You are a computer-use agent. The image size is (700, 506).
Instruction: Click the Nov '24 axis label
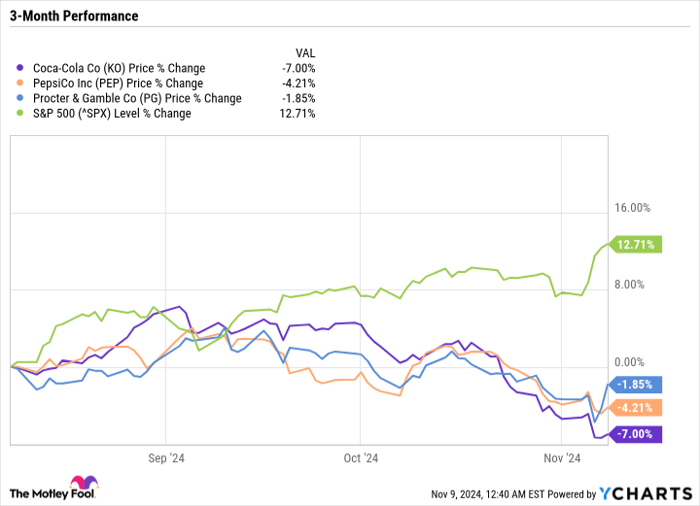(563, 458)
